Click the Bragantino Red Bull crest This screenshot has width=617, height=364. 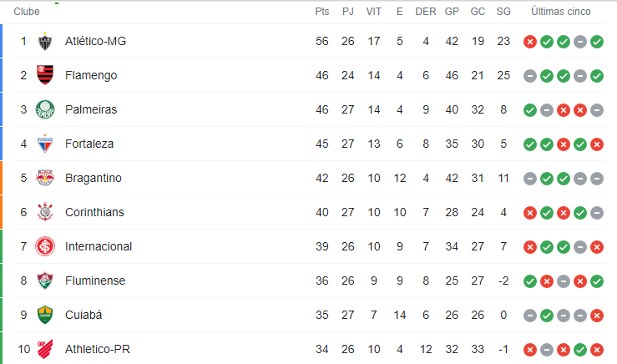point(45,178)
